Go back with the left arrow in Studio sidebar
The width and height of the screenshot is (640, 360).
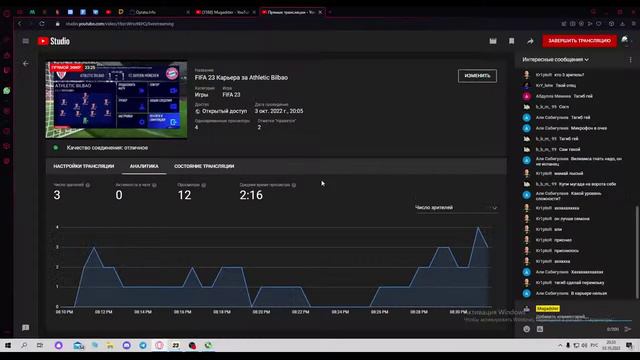pyautogui.click(x=26, y=64)
